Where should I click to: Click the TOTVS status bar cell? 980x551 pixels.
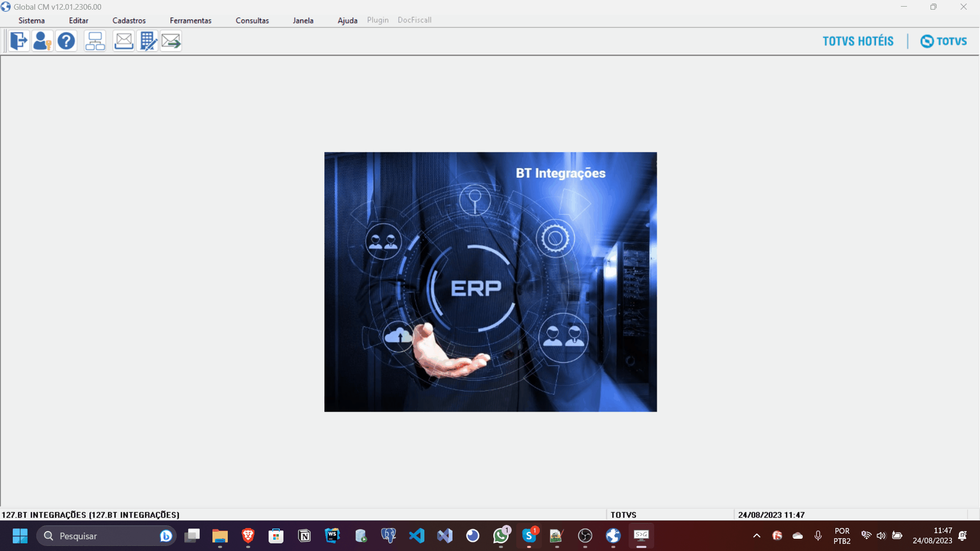[x=624, y=515]
